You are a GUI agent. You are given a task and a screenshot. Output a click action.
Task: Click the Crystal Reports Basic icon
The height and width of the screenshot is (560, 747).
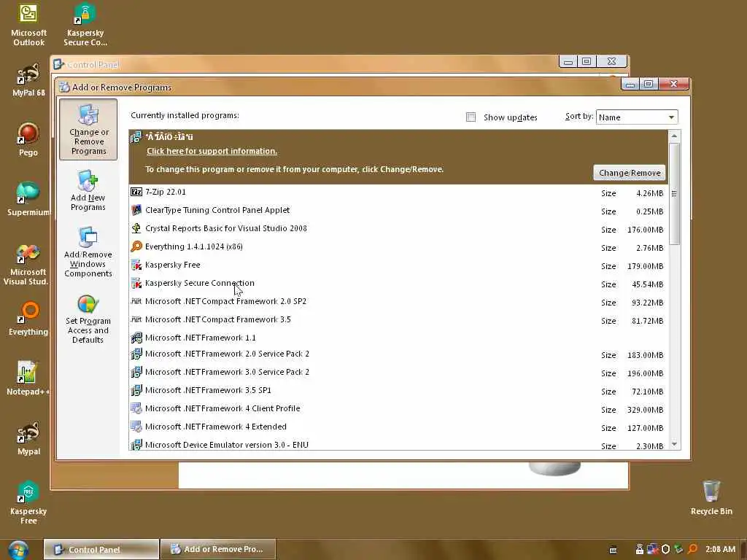136,228
